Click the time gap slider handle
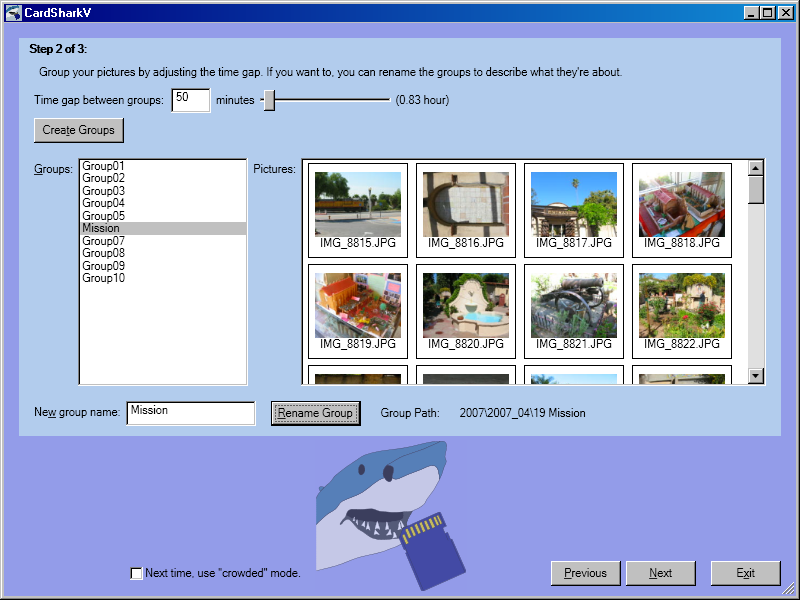 click(x=269, y=100)
